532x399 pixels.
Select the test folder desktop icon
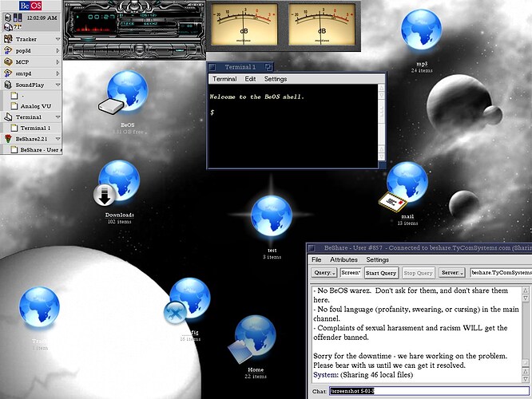(x=272, y=215)
